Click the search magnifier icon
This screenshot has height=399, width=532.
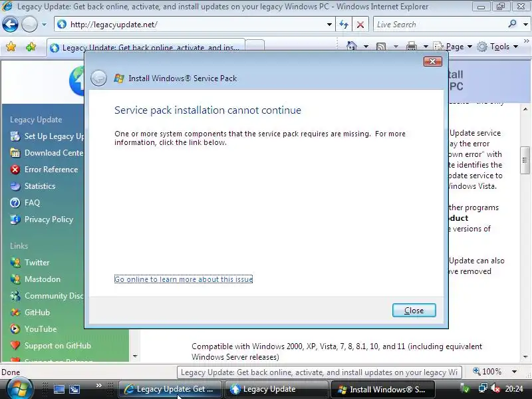pyautogui.click(x=512, y=24)
